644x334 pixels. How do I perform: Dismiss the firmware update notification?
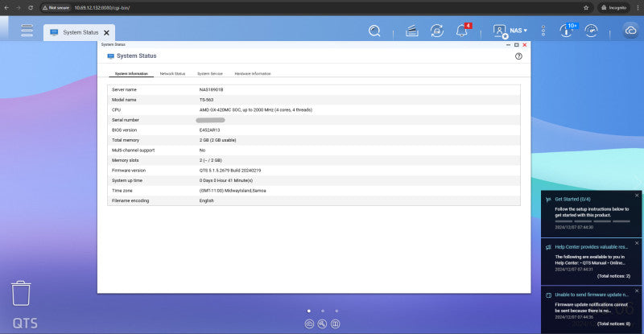[x=637, y=291]
